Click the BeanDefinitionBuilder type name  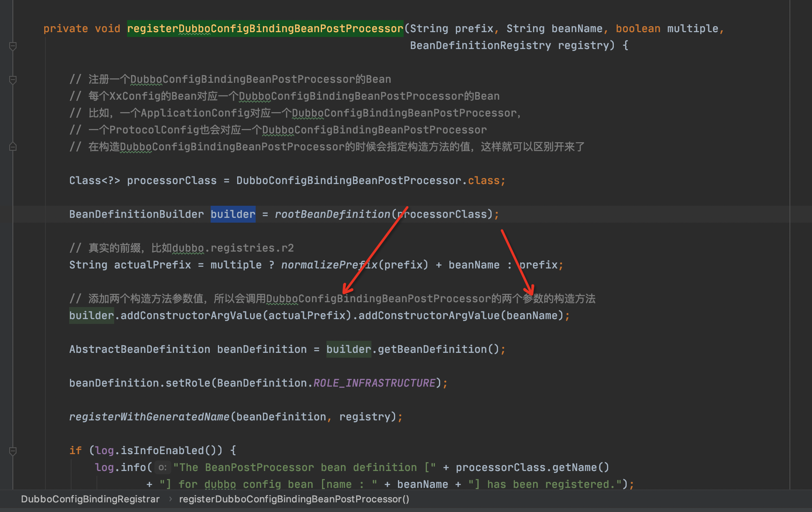(x=137, y=214)
